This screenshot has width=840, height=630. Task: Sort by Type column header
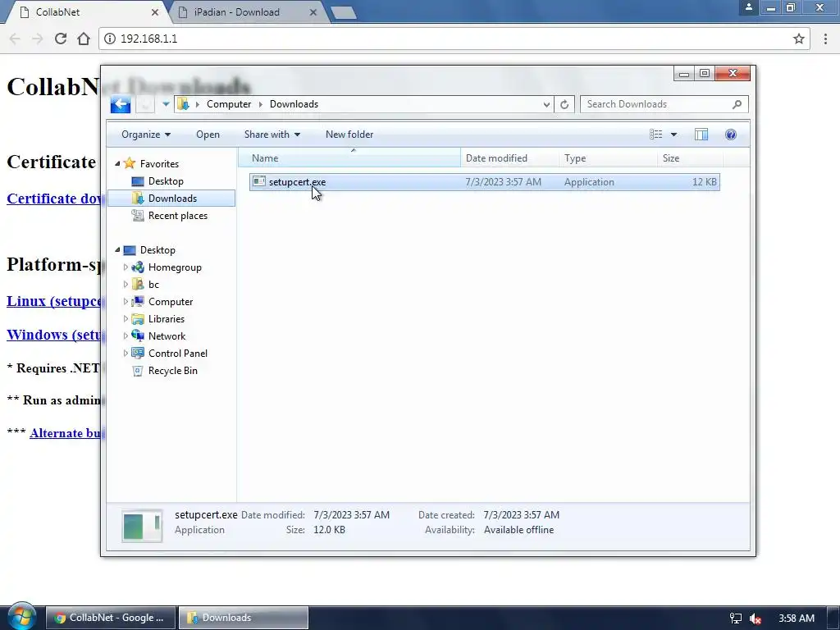click(608, 158)
